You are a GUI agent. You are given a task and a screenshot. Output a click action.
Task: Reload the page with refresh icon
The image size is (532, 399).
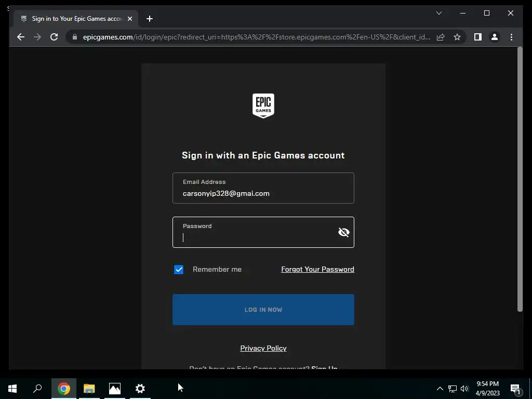(x=54, y=37)
